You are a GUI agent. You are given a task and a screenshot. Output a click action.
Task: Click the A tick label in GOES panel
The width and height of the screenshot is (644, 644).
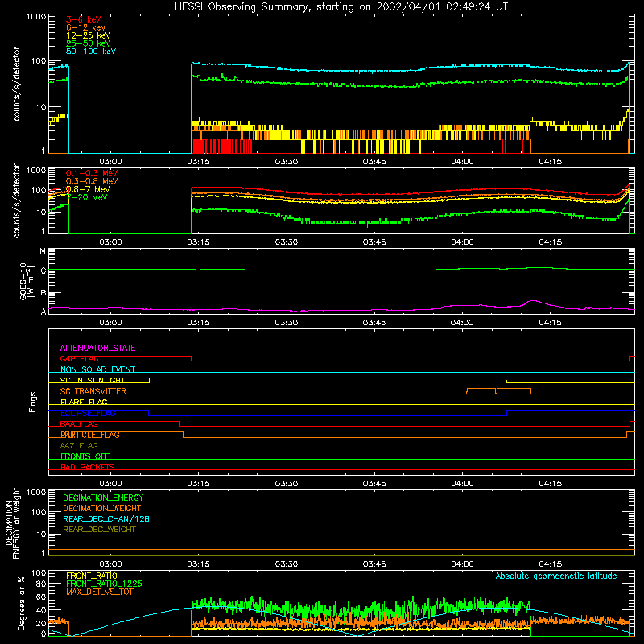(x=43, y=312)
